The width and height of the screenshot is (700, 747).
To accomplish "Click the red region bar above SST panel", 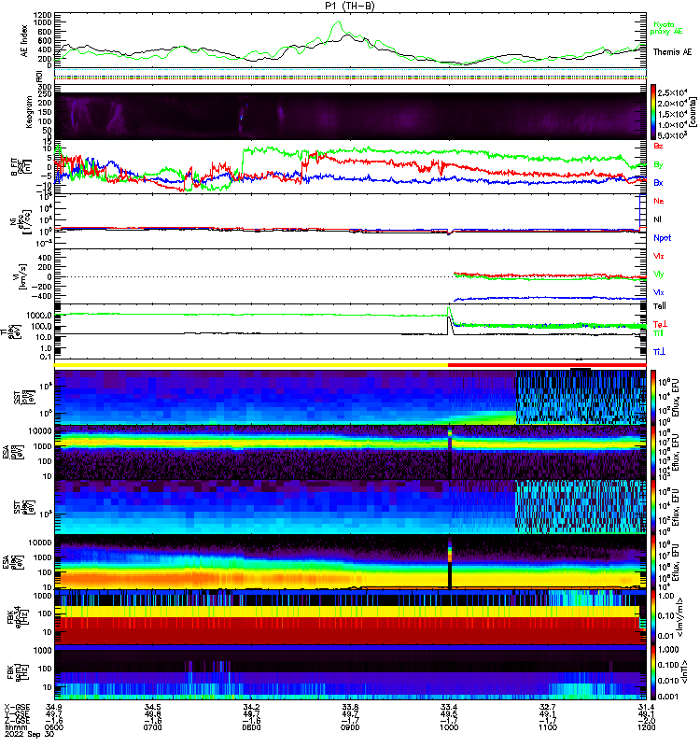I will pos(547,365).
